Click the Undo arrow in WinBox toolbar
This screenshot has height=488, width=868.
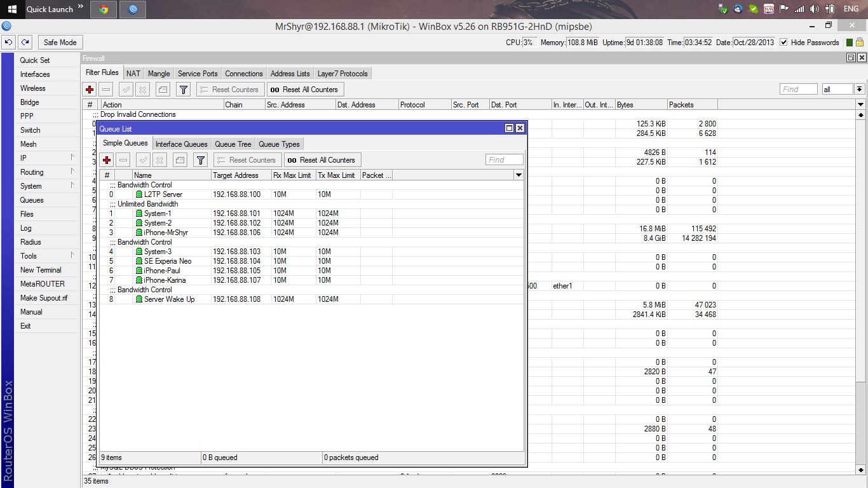8,43
